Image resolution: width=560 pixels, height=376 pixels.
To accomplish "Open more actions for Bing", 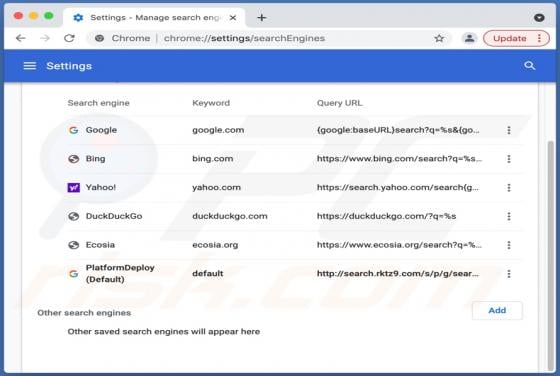I will tap(509, 159).
